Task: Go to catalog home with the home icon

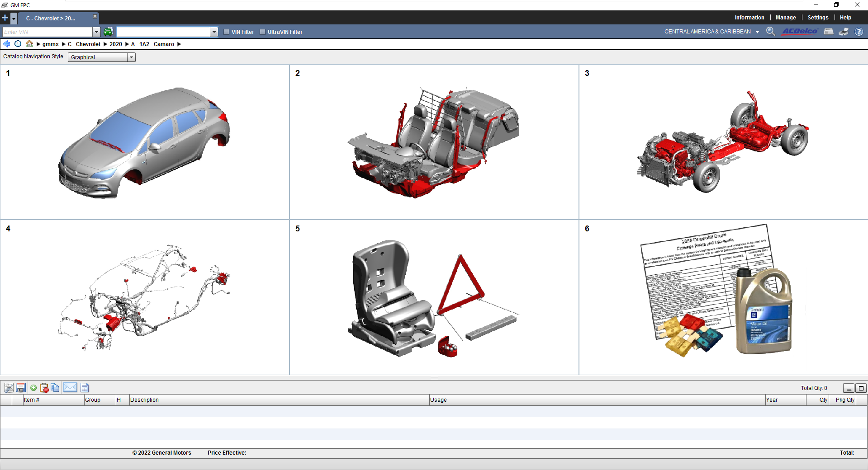Action: click(29, 44)
